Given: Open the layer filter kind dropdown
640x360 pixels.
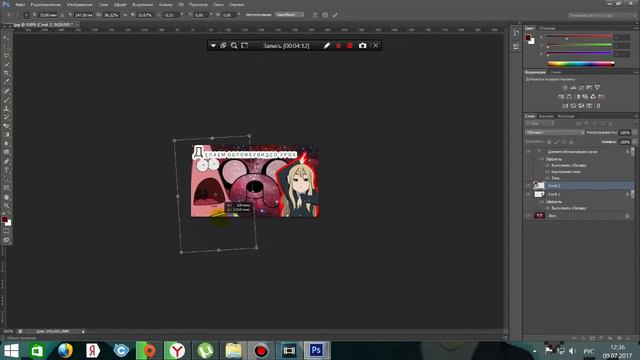Looking at the screenshot, I should pos(540,123).
